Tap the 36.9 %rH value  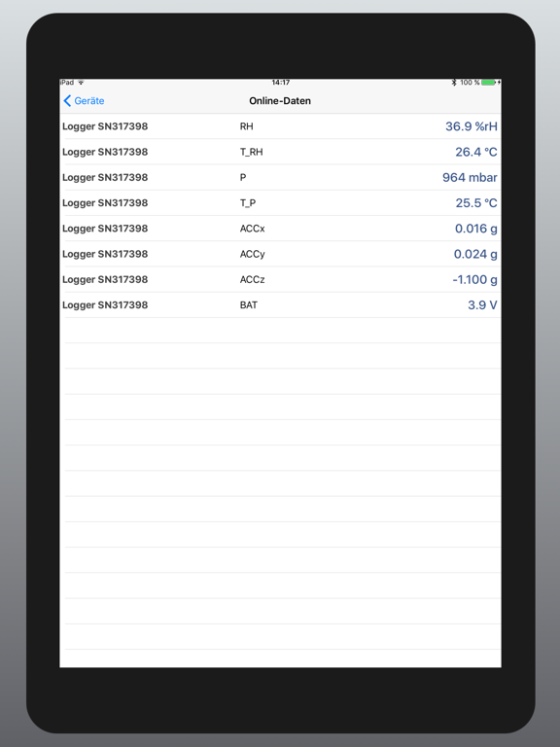tap(471, 126)
